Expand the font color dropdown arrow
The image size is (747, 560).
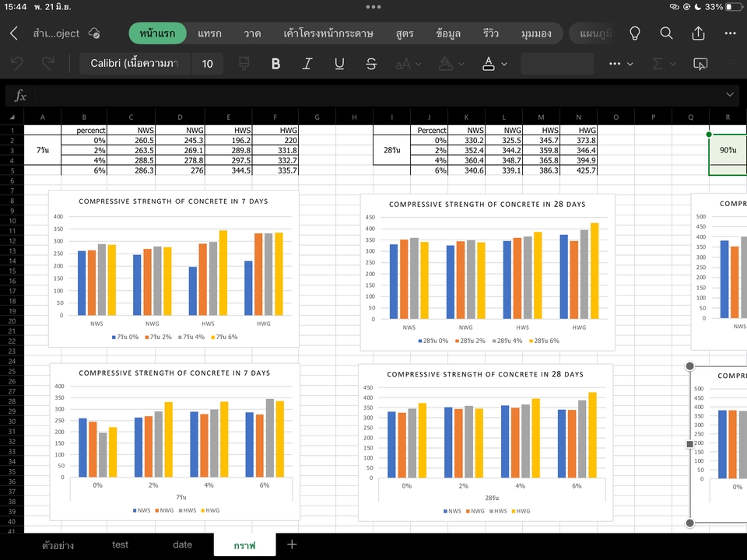[504, 64]
